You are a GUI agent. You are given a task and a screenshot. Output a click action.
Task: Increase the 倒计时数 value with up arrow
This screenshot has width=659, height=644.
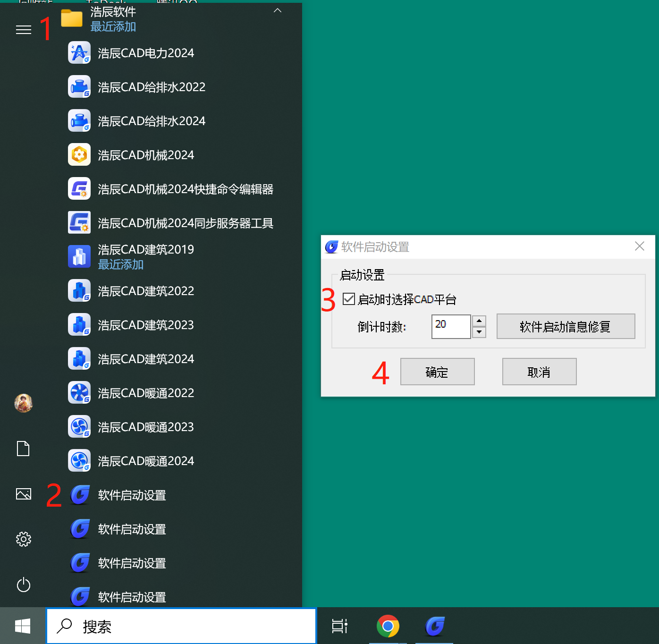click(x=479, y=321)
